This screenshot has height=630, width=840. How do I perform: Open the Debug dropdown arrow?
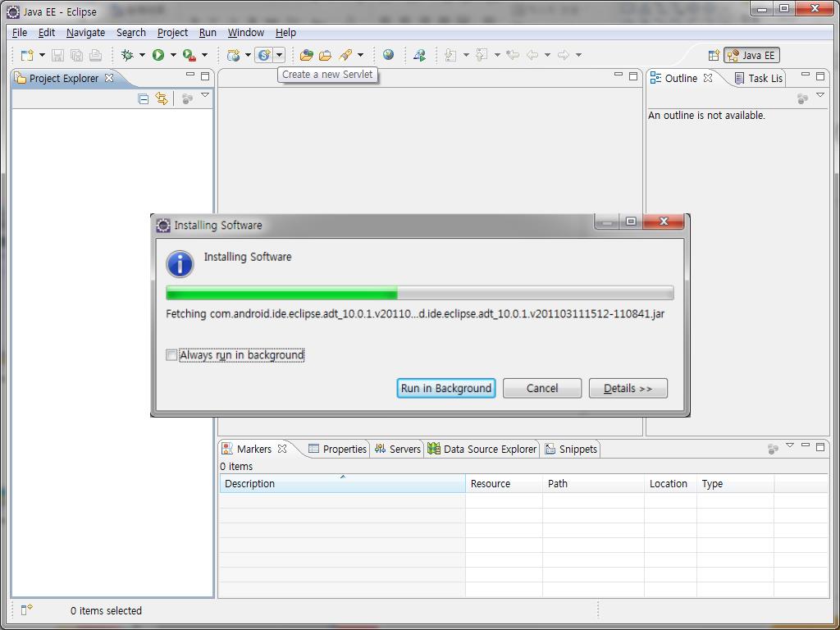(142, 55)
